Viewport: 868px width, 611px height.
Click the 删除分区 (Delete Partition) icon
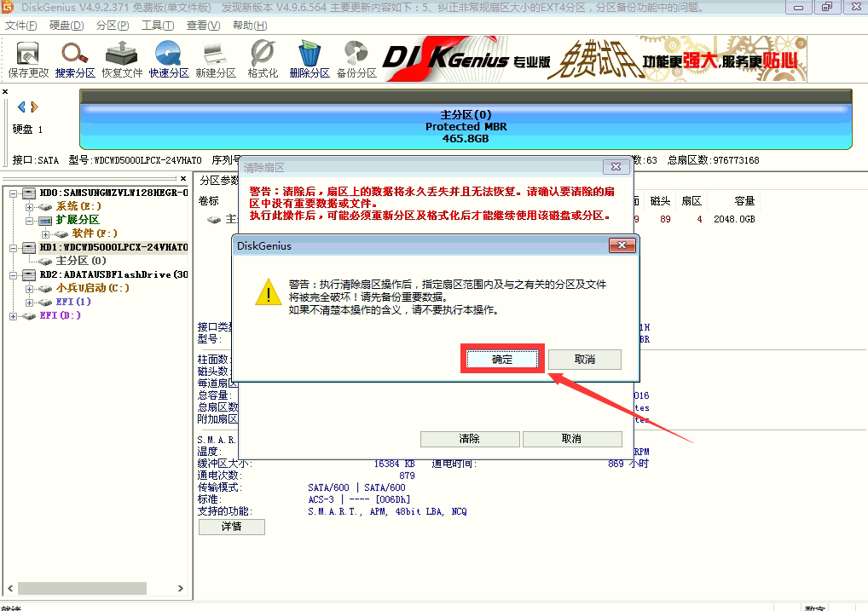(x=309, y=57)
